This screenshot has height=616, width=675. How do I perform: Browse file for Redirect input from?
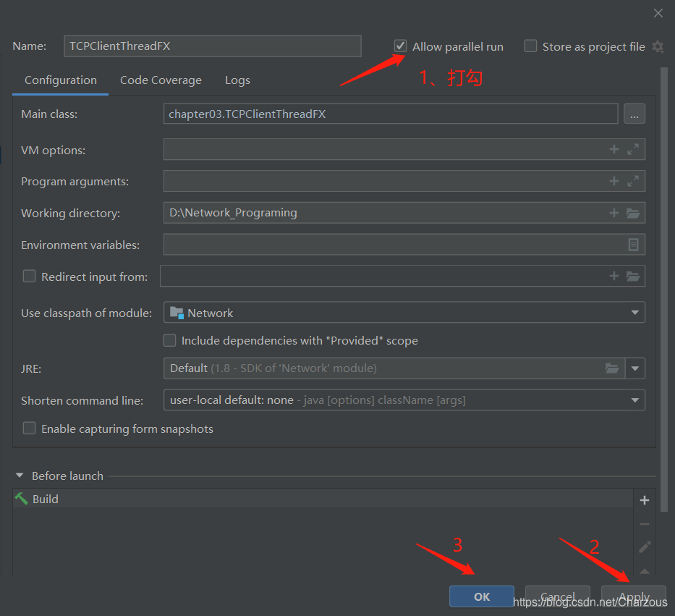tap(633, 276)
